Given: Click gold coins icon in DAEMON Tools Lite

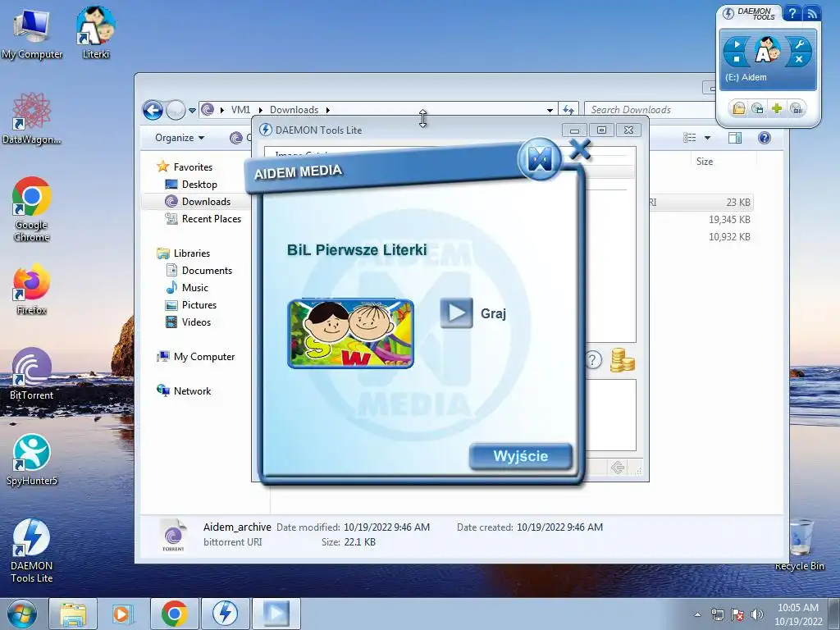Looking at the screenshot, I should tap(623, 360).
